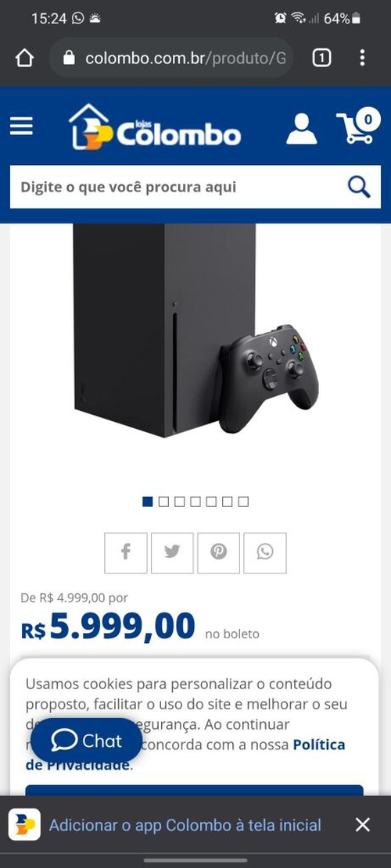Tap the search magnifier icon

pos(359,188)
